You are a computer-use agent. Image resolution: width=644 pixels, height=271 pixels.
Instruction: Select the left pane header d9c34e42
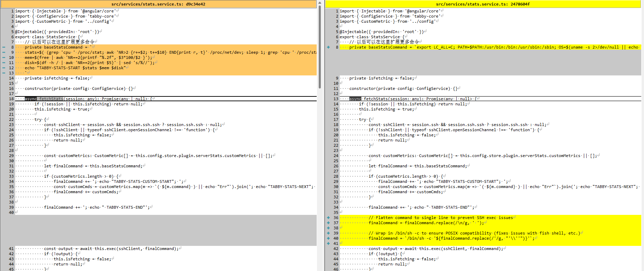coord(158,4)
